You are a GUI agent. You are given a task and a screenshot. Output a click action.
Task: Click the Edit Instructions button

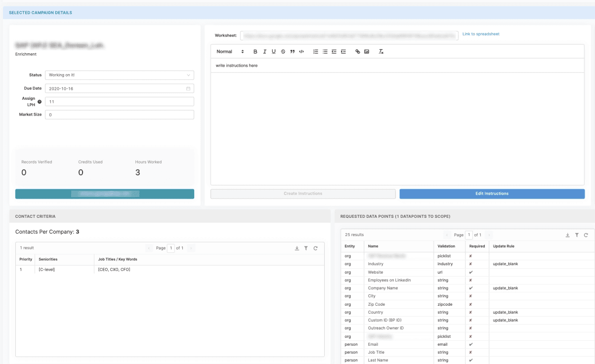coord(492,194)
